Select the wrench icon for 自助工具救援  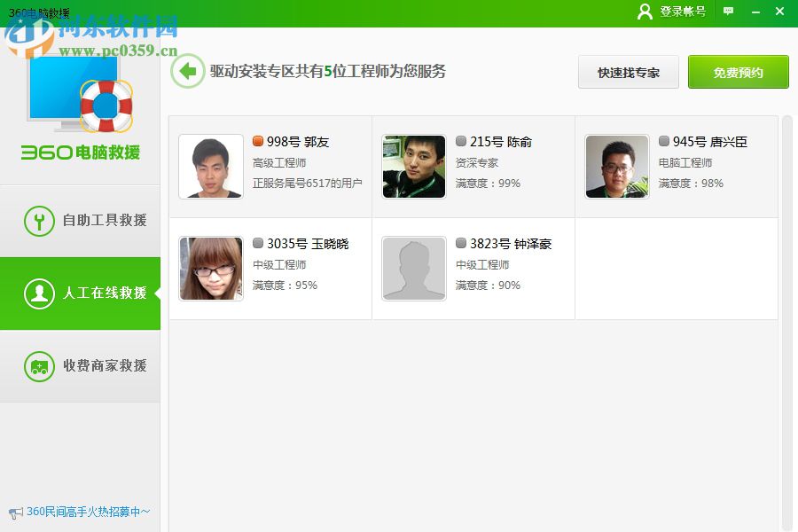point(39,221)
